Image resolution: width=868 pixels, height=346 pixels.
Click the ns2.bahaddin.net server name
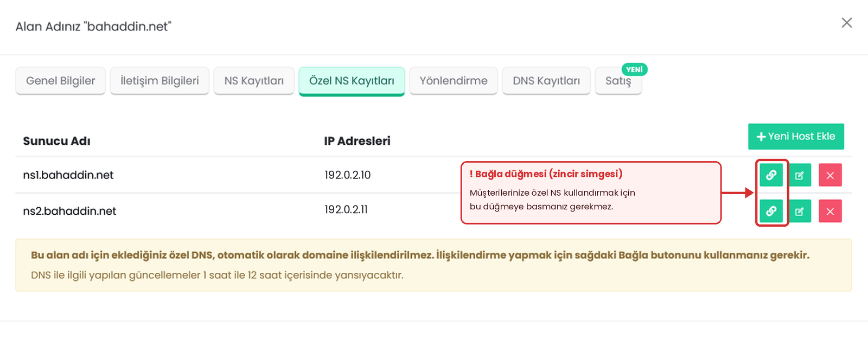(x=69, y=211)
